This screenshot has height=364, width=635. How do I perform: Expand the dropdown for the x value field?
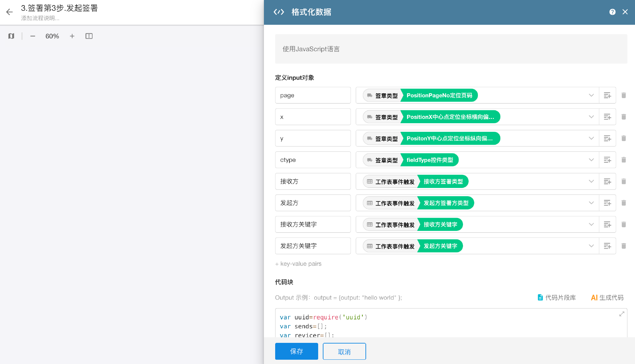pos(591,117)
